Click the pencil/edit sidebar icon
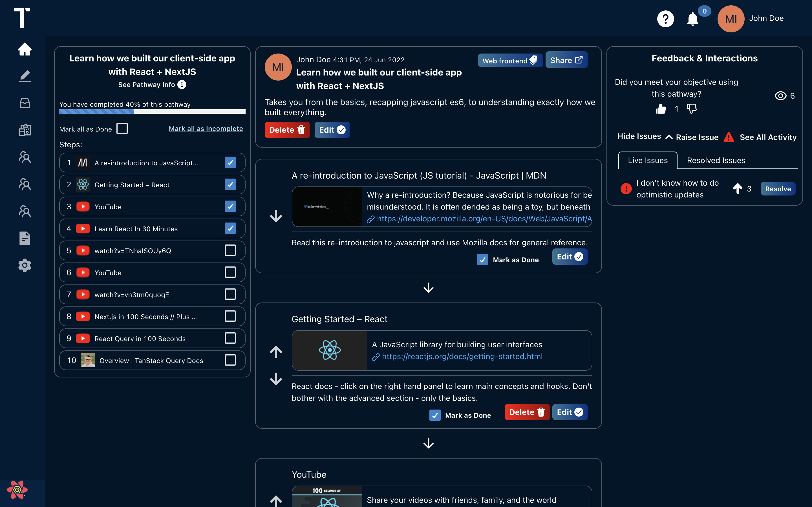The width and height of the screenshot is (812, 507). 24,76
